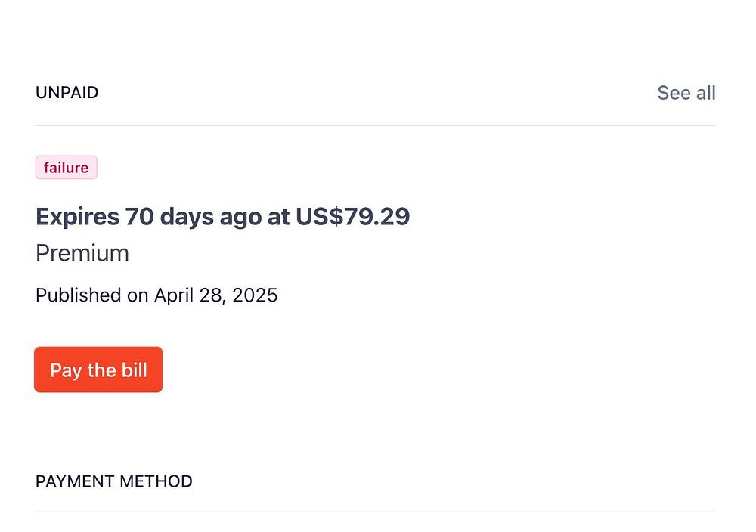Screen dimensions: 756x532
Task: Pay the failed Premium invoice
Action: point(98,370)
